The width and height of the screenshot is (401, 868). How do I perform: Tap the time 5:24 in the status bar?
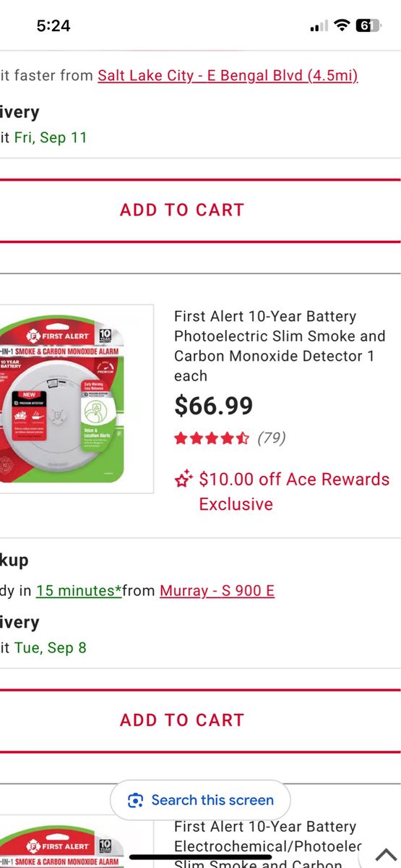point(53,25)
